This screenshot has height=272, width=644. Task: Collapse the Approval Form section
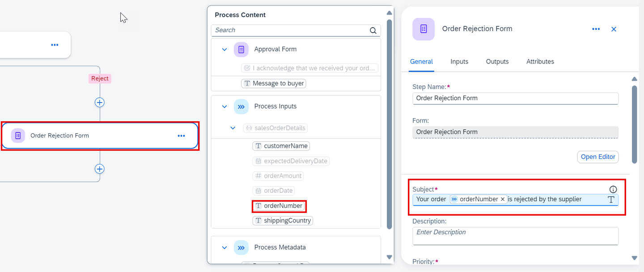pos(225,49)
